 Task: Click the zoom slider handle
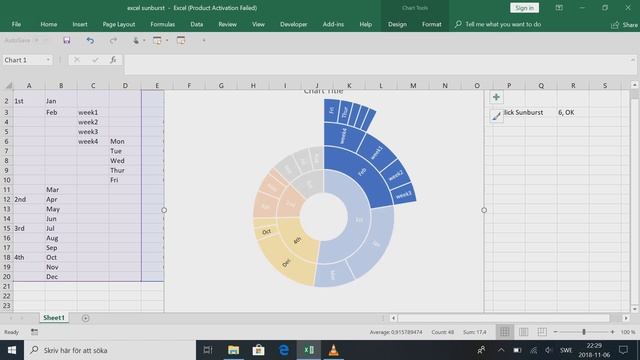[584, 332]
